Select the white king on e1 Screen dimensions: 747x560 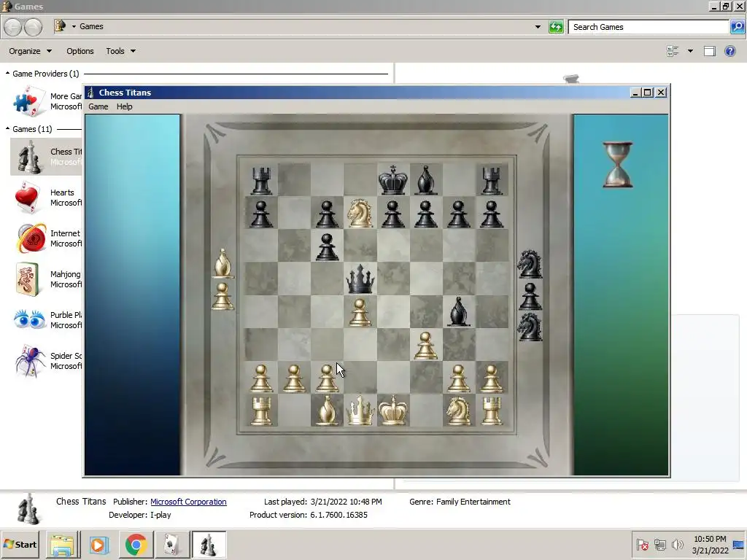click(392, 410)
